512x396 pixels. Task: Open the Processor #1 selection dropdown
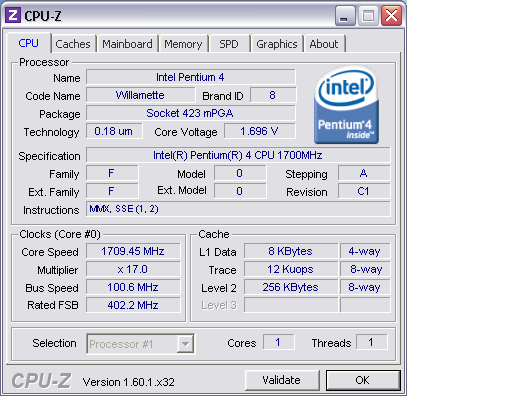point(140,344)
